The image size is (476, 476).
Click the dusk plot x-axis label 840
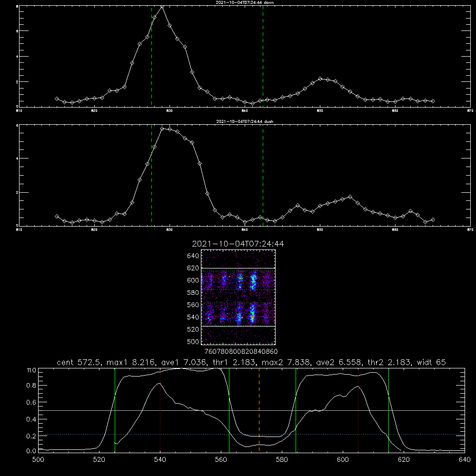tap(245, 230)
